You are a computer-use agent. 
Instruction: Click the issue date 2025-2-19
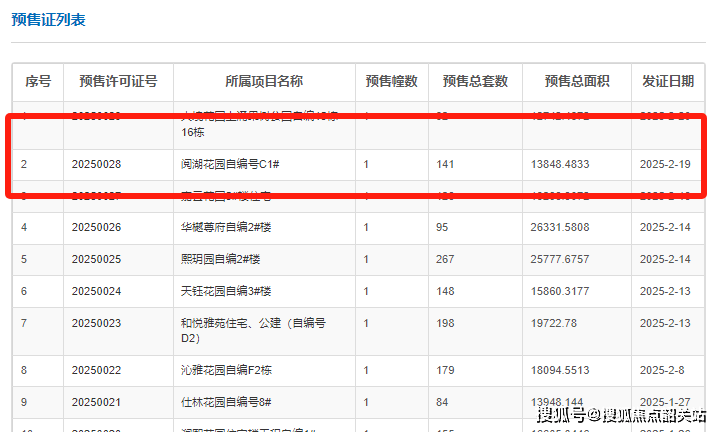(x=665, y=163)
